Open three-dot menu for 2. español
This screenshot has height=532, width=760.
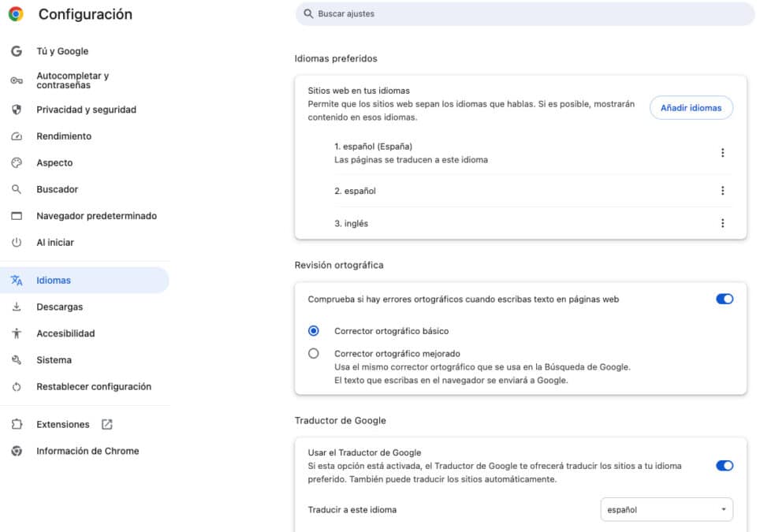[x=722, y=191]
